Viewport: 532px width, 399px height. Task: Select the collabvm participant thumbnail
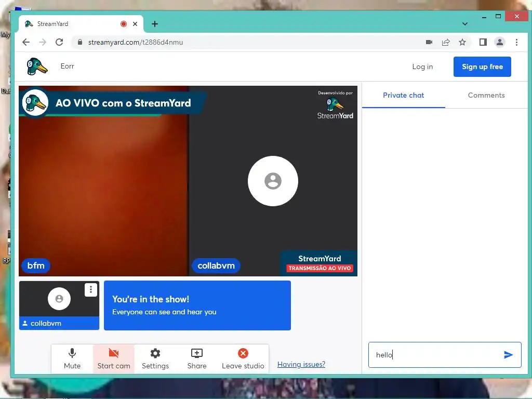[x=59, y=305]
